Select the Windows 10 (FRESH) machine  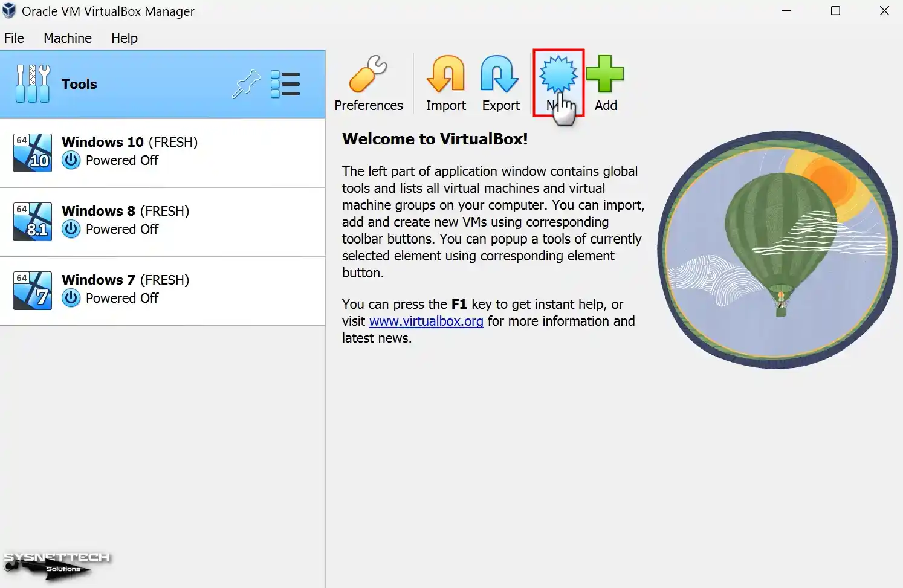coord(163,153)
